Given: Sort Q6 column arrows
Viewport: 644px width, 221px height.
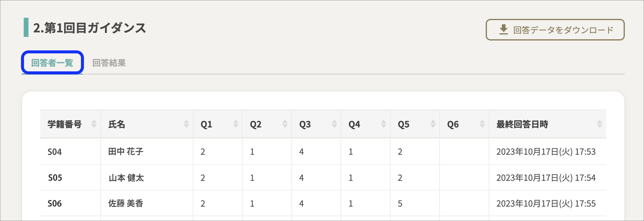Looking at the screenshot, I should point(482,124).
